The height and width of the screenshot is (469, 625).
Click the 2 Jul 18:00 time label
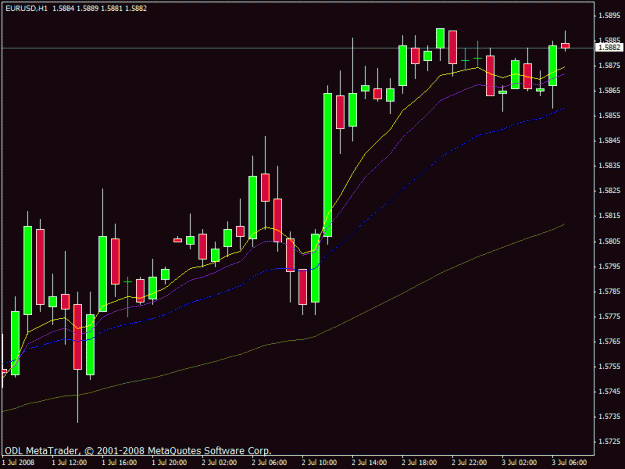419,463
